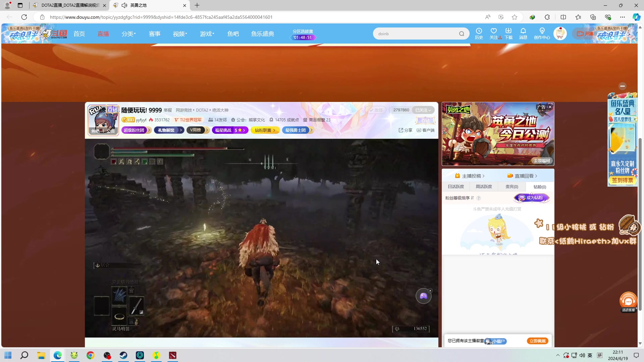
Task: Open the 创作中心 lightbulb icon
Action: (542, 31)
